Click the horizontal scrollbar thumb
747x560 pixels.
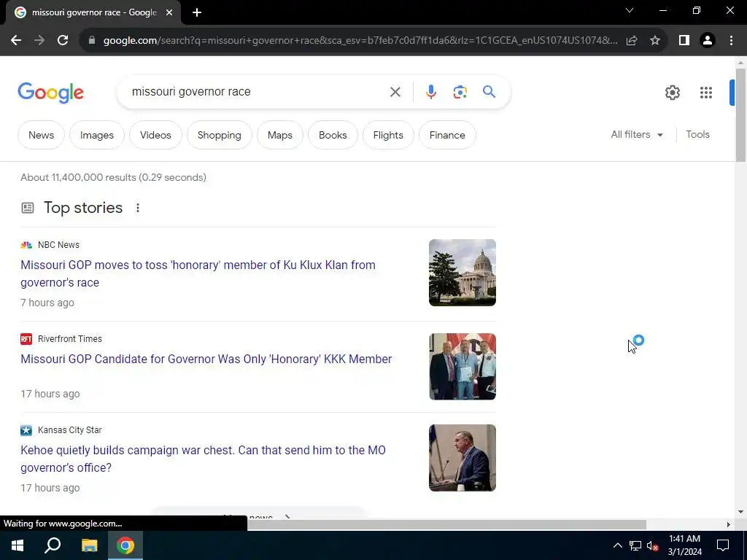click(x=446, y=524)
